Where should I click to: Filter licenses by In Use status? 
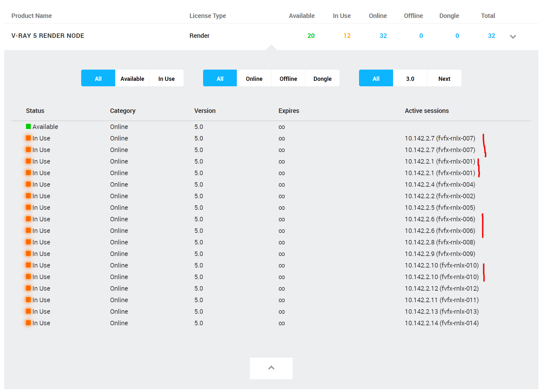(167, 78)
